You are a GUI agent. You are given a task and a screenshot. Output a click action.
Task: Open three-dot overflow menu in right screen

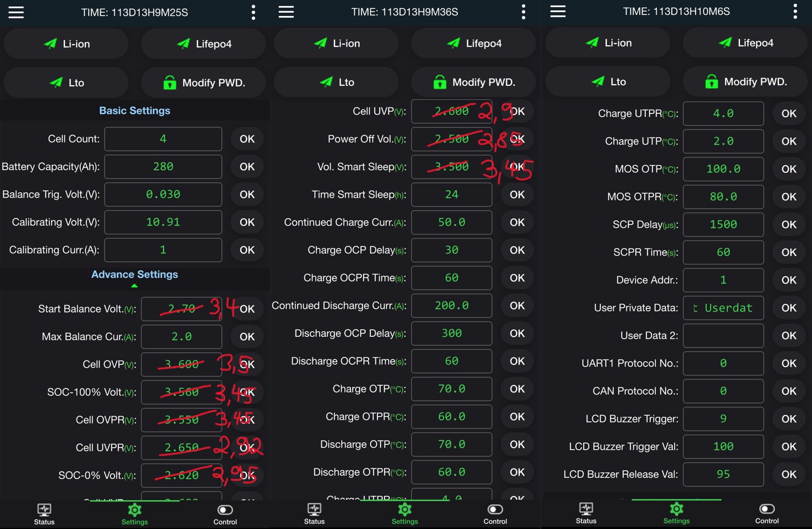[x=795, y=12]
